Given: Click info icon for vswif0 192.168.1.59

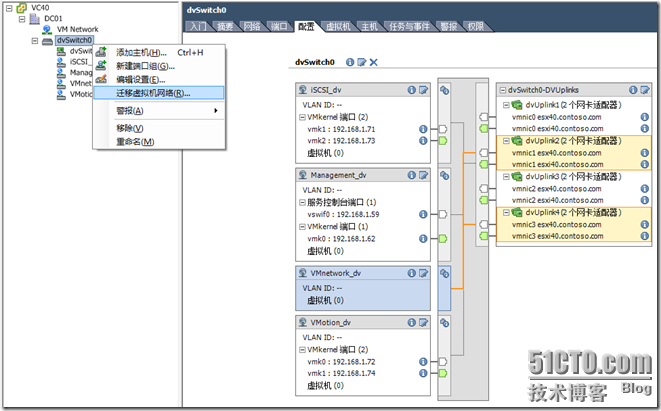Looking at the screenshot, I should pos(423,214).
